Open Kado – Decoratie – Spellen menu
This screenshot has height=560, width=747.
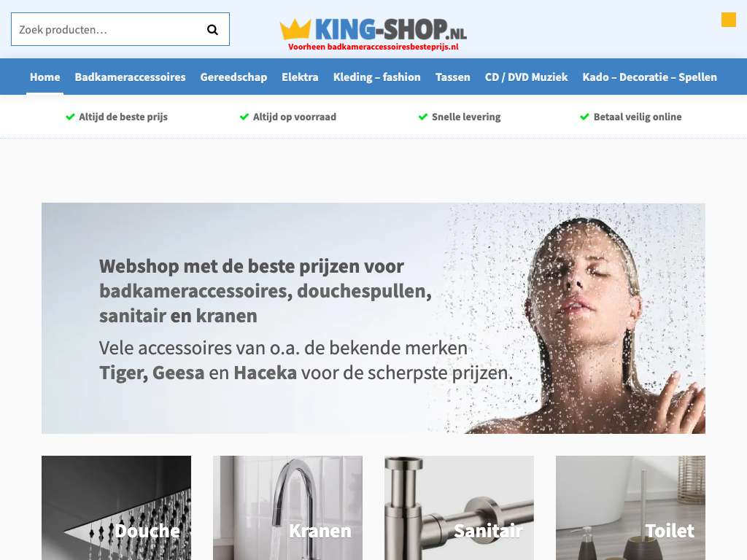pyautogui.click(x=649, y=77)
